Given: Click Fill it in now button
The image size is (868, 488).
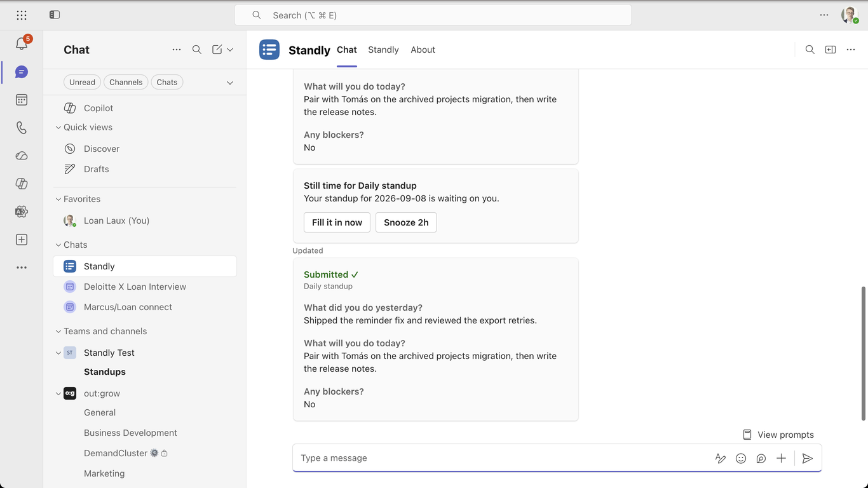Looking at the screenshot, I should pos(337,222).
